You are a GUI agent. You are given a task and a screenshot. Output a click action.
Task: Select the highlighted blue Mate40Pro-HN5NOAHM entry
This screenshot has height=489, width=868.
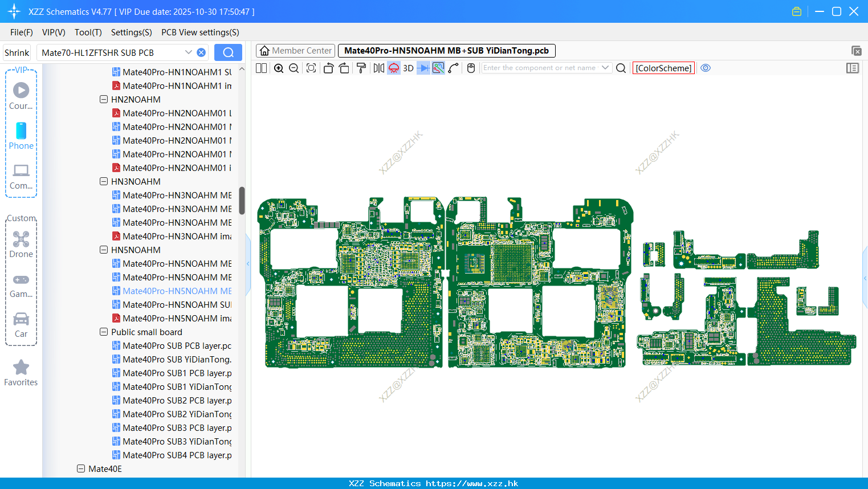pos(172,291)
